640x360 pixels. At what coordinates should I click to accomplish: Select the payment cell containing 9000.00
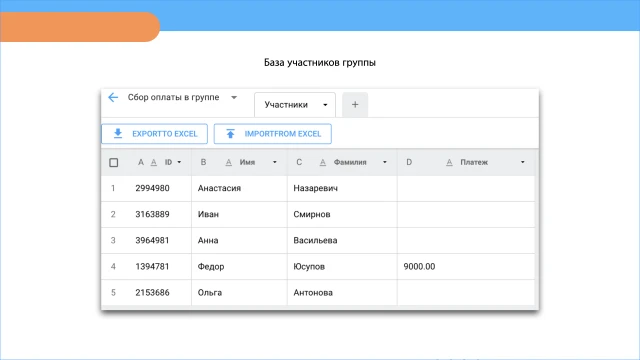(466, 267)
